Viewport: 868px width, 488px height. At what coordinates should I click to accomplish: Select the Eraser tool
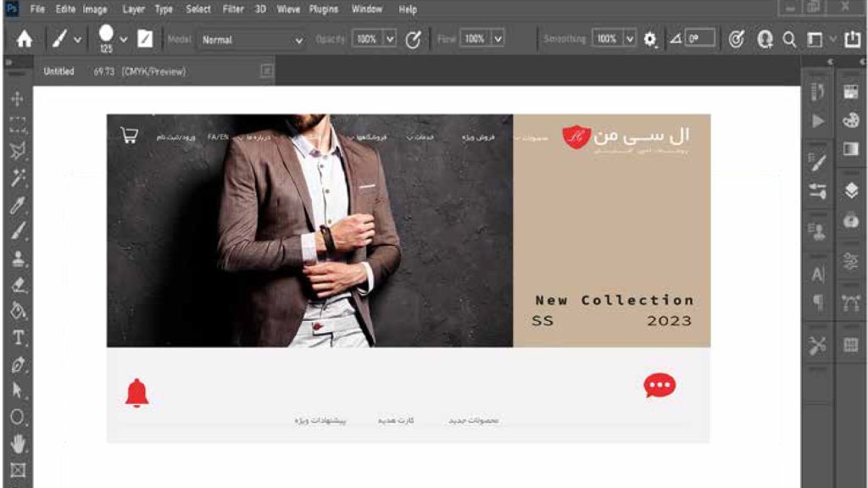click(18, 285)
